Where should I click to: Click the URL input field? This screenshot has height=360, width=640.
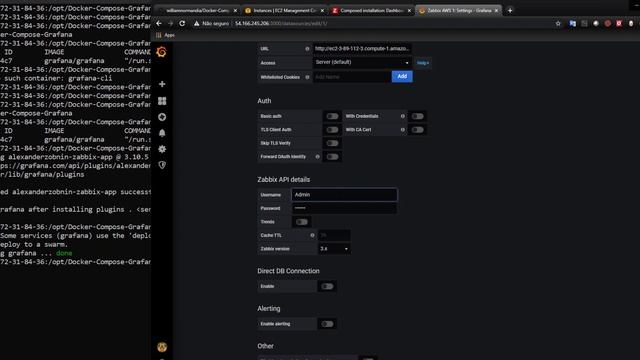point(362,49)
